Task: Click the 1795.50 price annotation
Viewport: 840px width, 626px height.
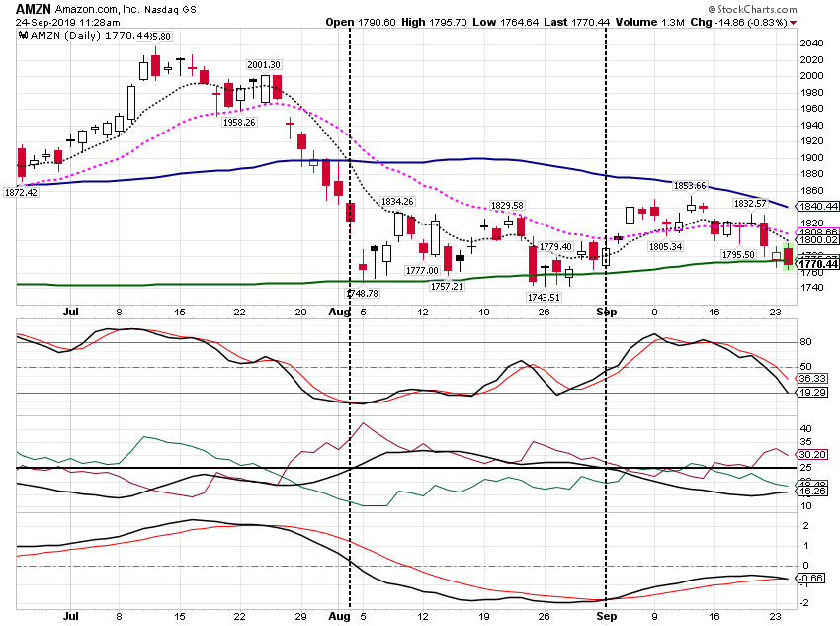Action: (738, 254)
